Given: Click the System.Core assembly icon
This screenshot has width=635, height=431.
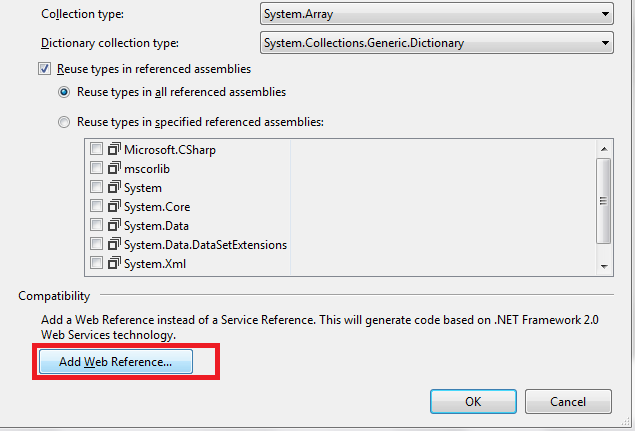Looking at the screenshot, I should coord(113,206).
